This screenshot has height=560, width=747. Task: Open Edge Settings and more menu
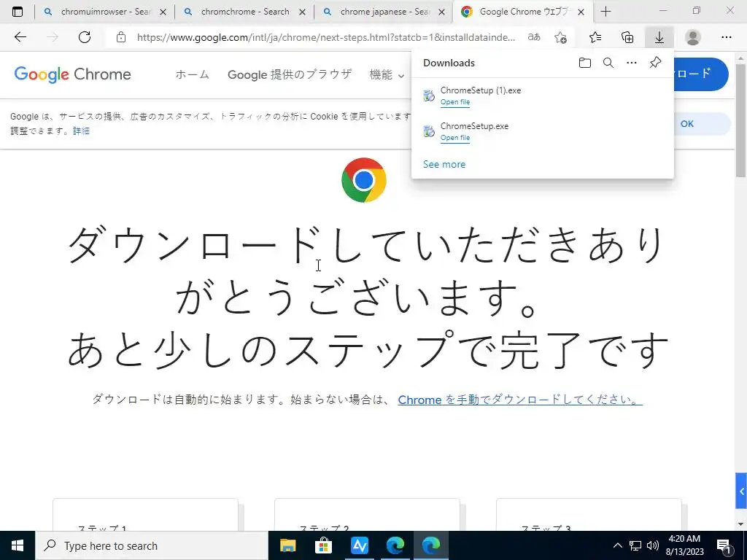coord(727,37)
